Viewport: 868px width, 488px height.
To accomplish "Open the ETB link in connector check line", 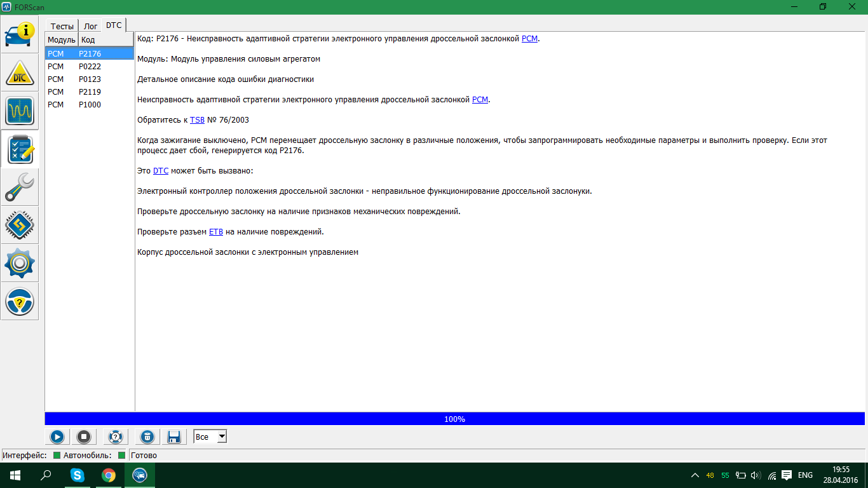I will pyautogui.click(x=216, y=232).
